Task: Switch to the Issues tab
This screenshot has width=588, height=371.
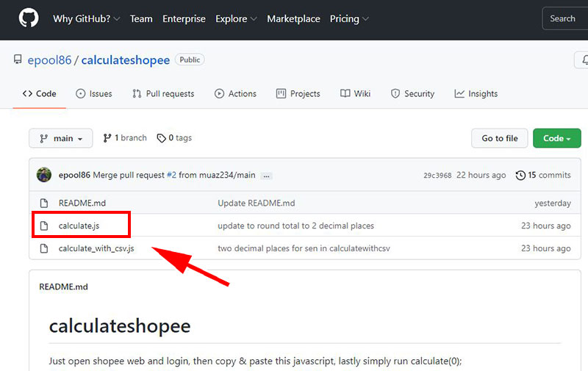Action: (x=94, y=94)
